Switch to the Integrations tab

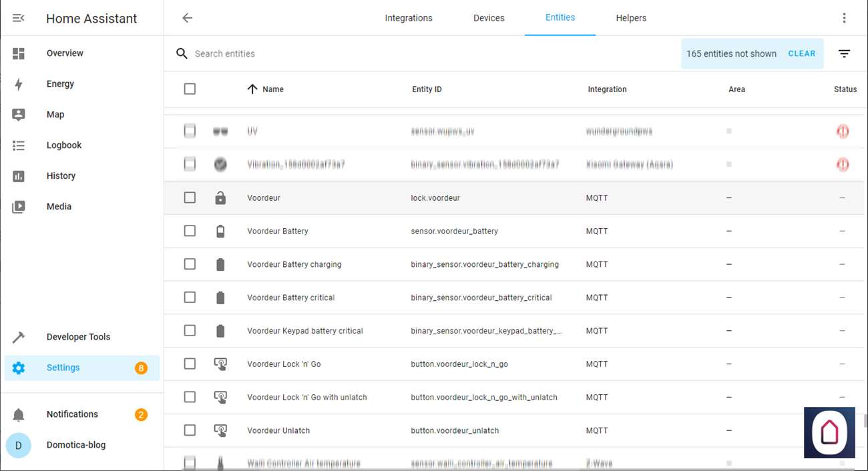pyautogui.click(x=408, y=18)
